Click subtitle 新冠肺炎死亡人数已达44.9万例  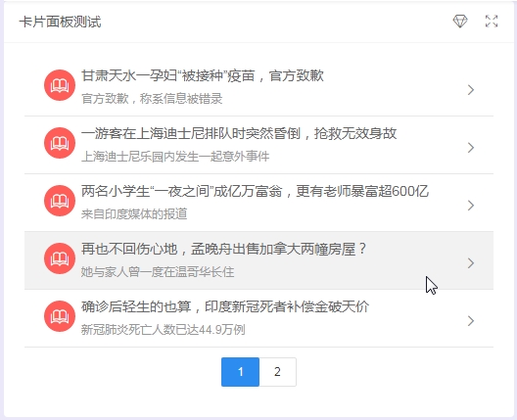pos(164,329)
